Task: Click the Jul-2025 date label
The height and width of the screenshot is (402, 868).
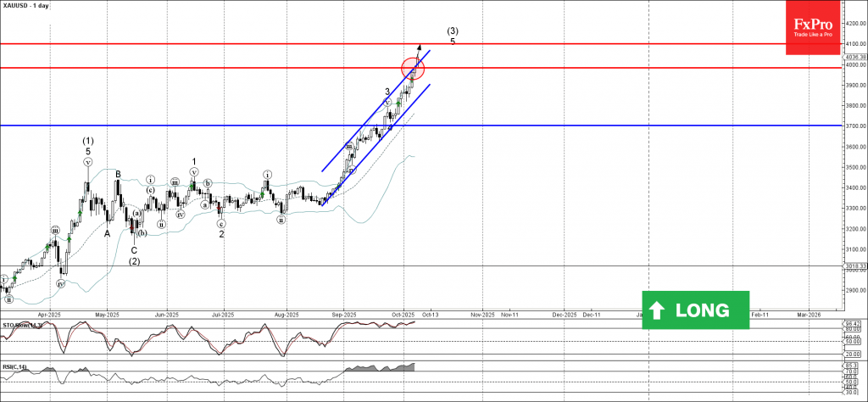Action: click(x=223, y=315)
